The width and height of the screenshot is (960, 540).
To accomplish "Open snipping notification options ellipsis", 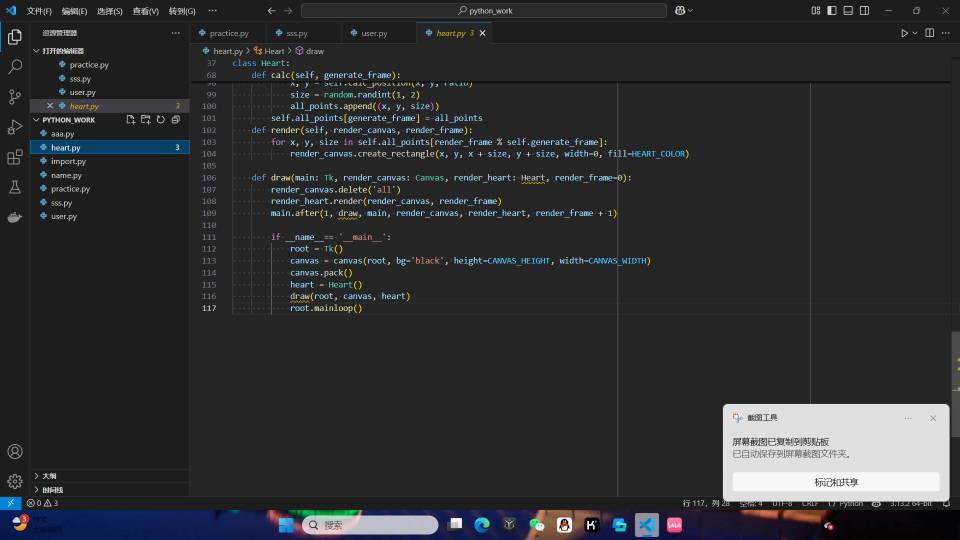I will pyautogui.click(x=907, y=418).
